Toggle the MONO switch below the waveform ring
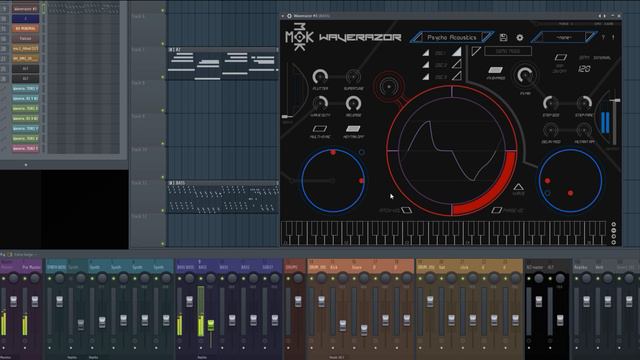The image size is (640, 360). pos(406,210)
